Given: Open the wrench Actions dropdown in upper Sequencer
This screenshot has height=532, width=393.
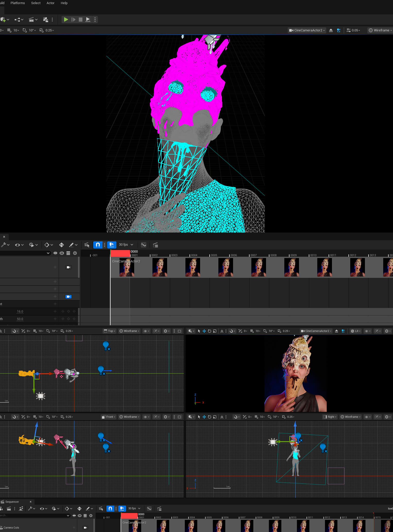Looking at the screenshot, I should pyautogui.click(x=5, y=245).
